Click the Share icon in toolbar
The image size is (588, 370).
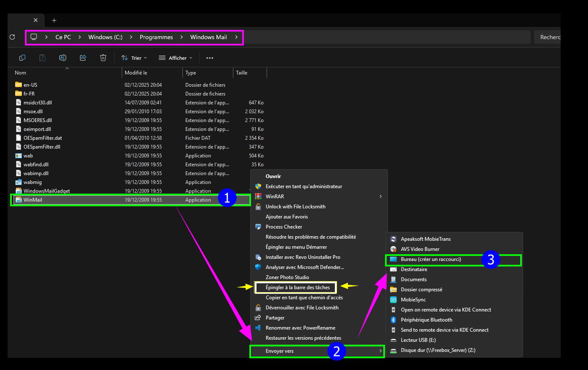(83, 58)
